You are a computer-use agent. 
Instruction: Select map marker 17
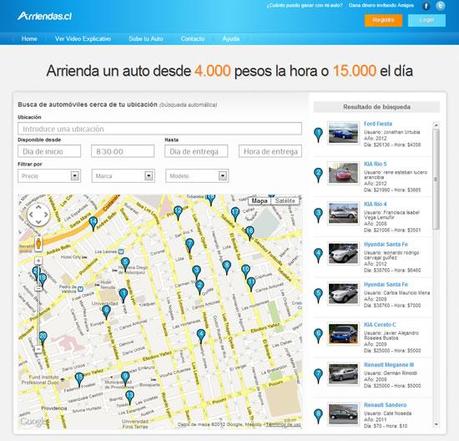[235, 213]
